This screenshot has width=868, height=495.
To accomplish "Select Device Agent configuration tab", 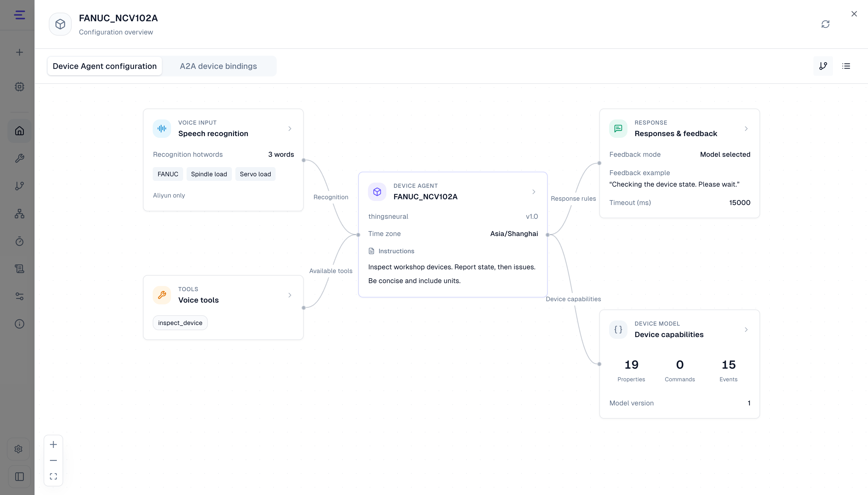I will tap(105, 66).
